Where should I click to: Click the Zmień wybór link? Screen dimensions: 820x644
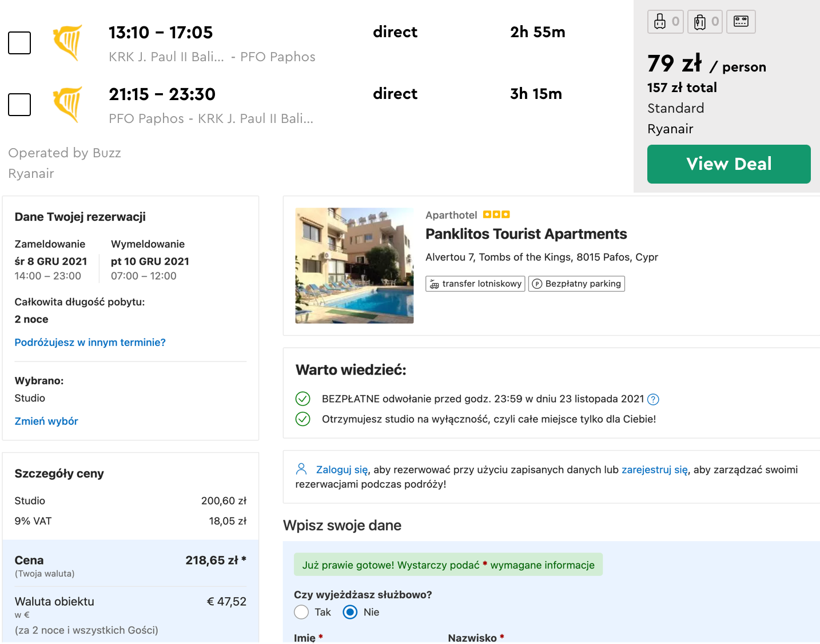tap(46, 422)
